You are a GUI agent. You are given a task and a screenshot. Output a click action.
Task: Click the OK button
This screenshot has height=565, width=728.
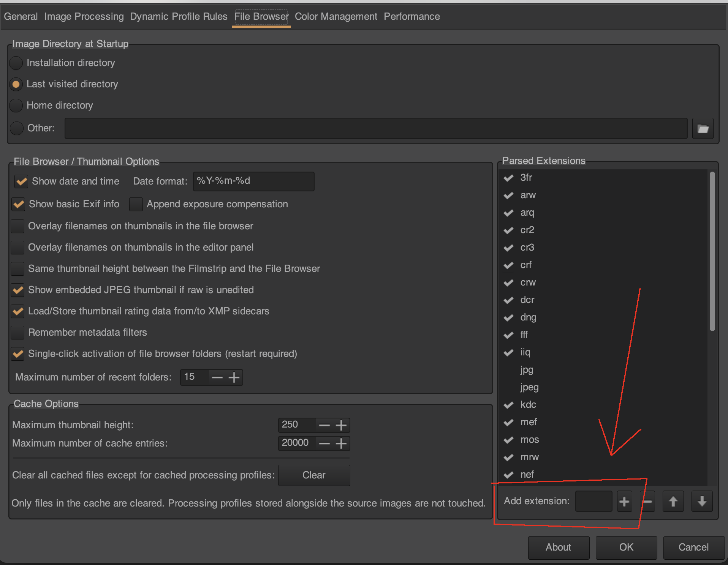click(x=626, y=547)
